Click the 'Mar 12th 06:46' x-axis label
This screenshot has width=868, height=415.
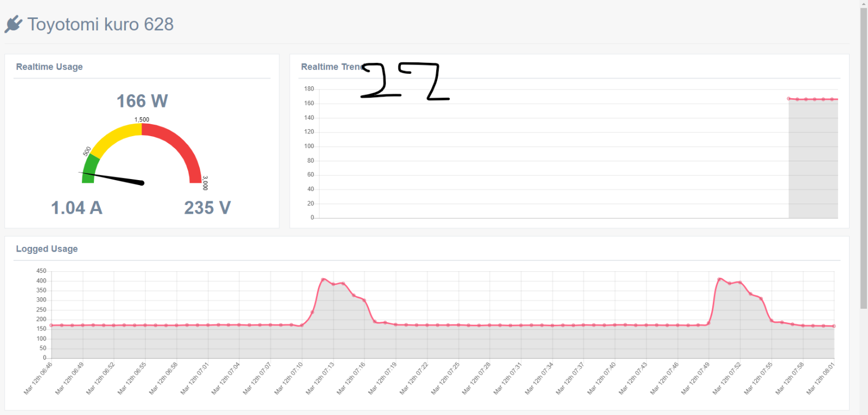[x=38, y=378]
